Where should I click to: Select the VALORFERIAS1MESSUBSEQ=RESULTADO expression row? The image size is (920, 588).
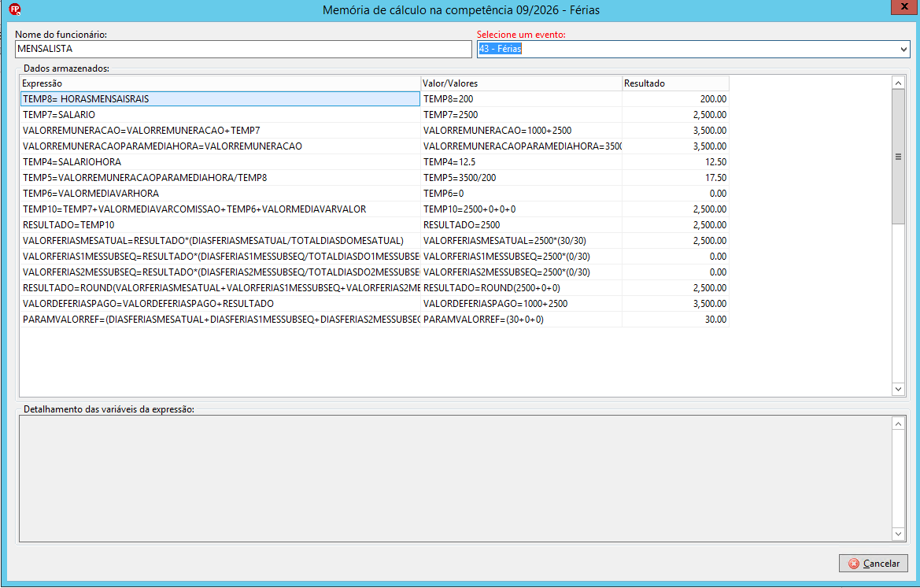tap(220, 257)
